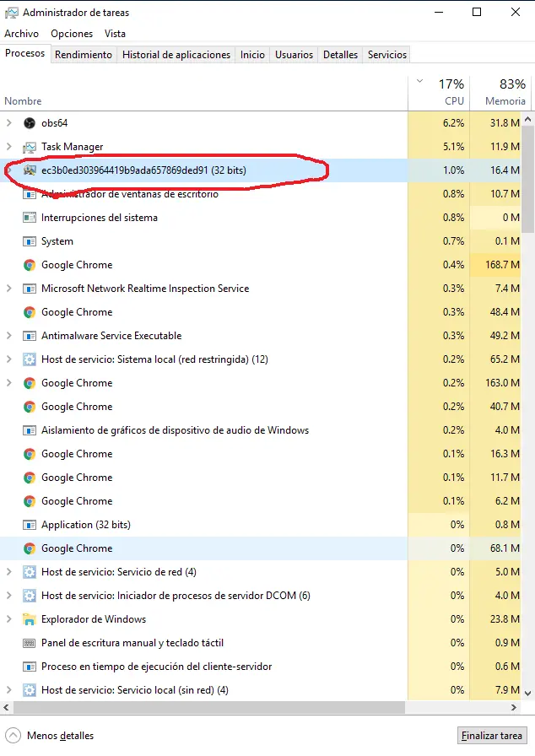The width and height of the screenshot is (535, 756).
Task: Switch to Historial de aplicaciones tab
Action: pos(176,55)
